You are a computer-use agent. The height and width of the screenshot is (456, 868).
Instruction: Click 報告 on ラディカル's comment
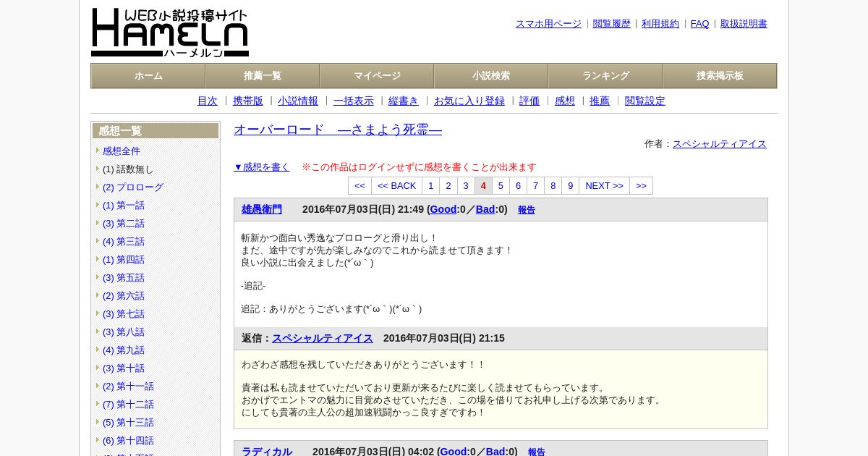click(537, 452)
